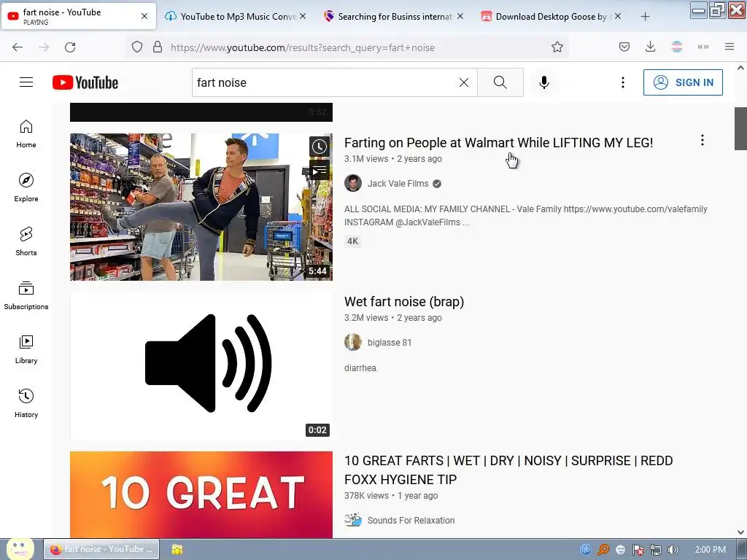The height and width of the screenshot is (560, 747).
Task: Save page to Pocket
Action: 624,47
